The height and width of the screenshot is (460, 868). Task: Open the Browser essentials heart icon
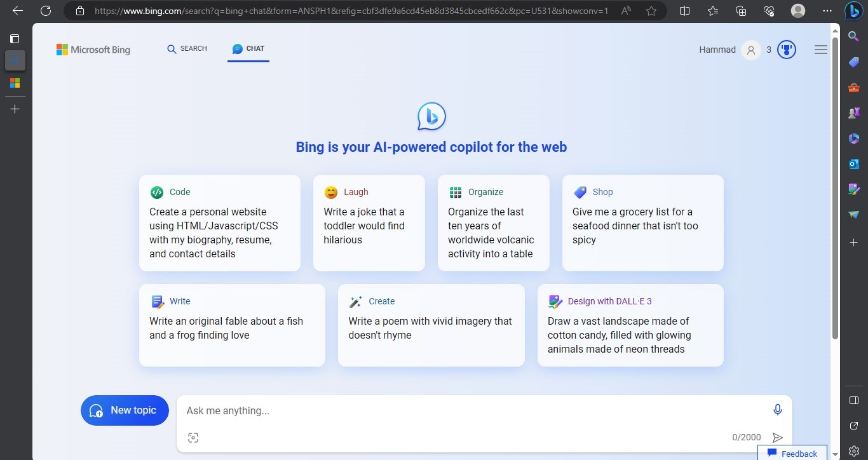pos(769,11)
